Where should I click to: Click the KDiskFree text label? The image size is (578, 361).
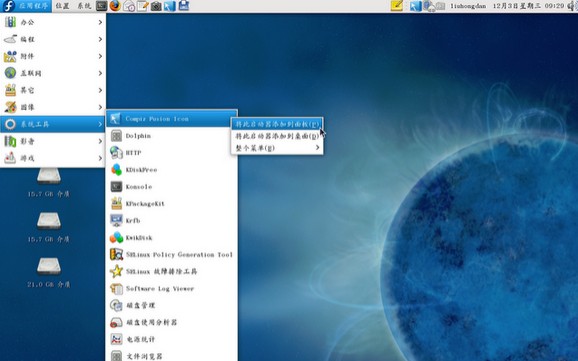click(142, 170)
